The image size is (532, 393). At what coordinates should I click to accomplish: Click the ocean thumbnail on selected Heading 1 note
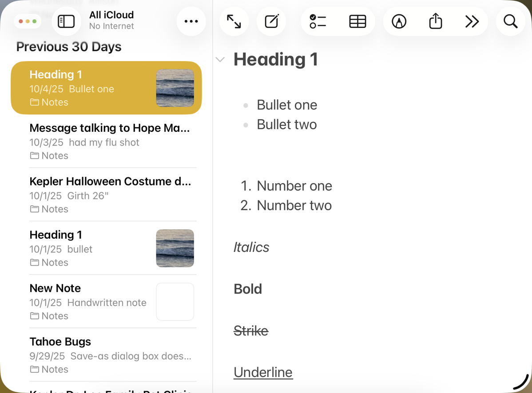tap(175, 88)
